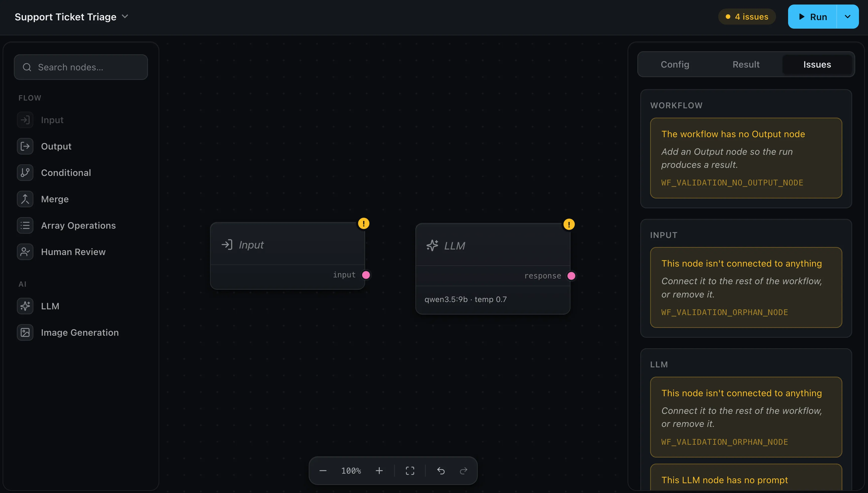Select the Input node title on canvas
Screen dimensions: 868x493
click(x=251, y=245)
